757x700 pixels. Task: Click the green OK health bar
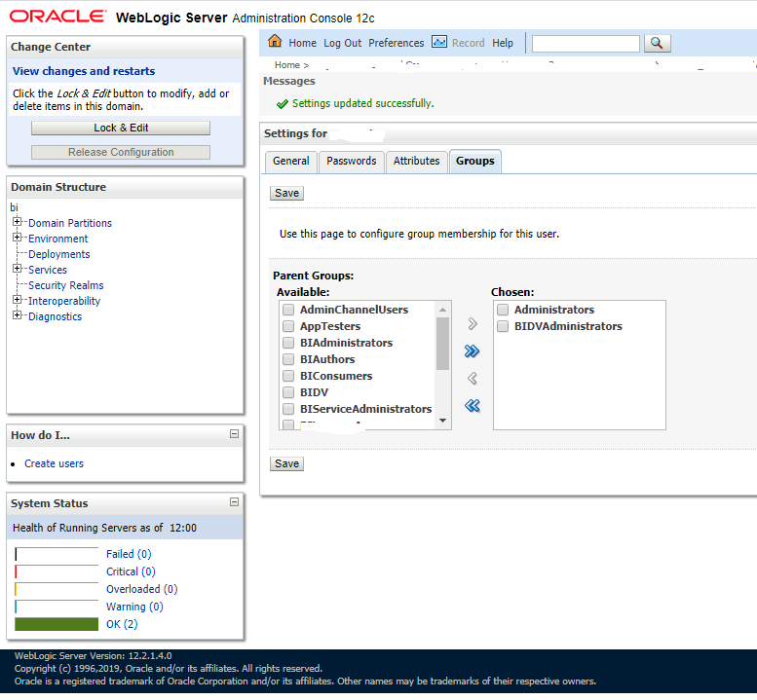point(57,624)
